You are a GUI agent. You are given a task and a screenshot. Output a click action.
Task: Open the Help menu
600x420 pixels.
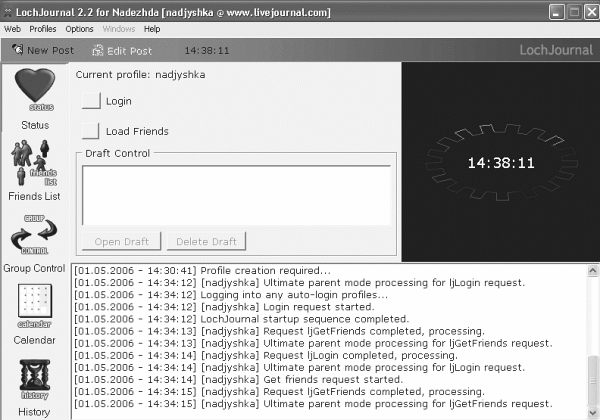click(152, 29)
